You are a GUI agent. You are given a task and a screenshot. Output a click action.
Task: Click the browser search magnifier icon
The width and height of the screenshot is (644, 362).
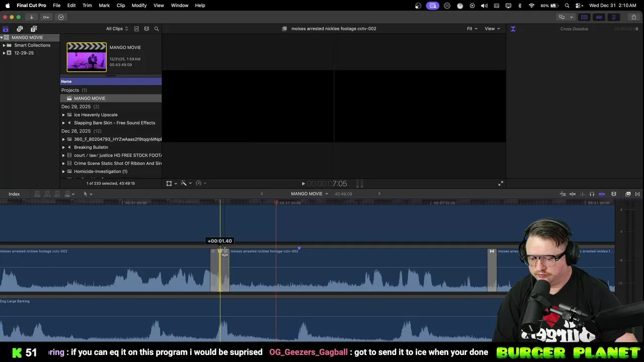point(156,29)
